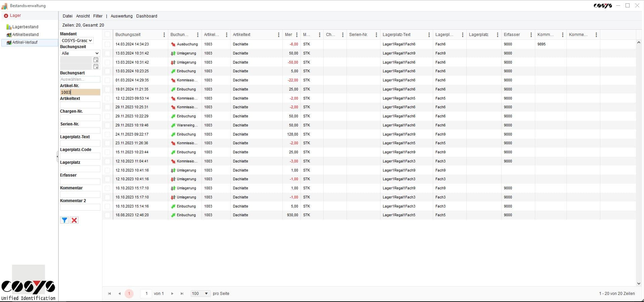The height and width of the screenshot is (302, 644).
Task: Check the row 14.03.2024 14:34:23
Action: point(107,44)
